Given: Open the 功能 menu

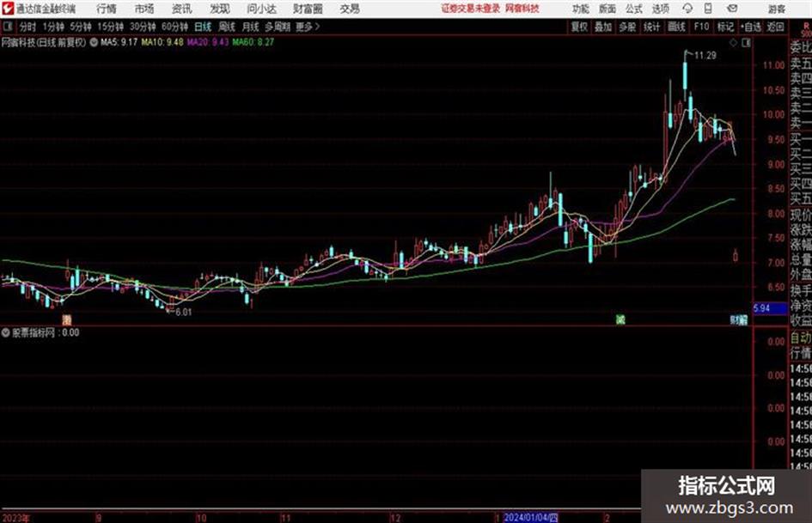Looking at the screenshot, I should [581, 9].
